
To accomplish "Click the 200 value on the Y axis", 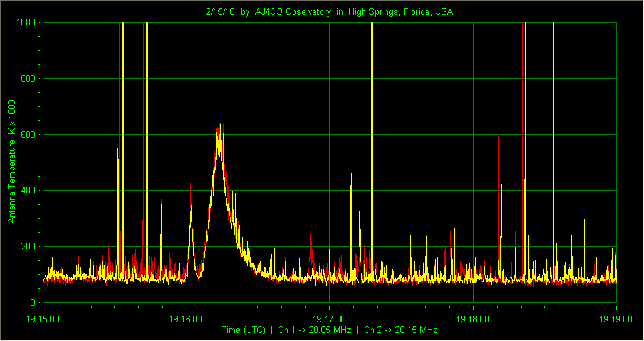I will [29, 247].
